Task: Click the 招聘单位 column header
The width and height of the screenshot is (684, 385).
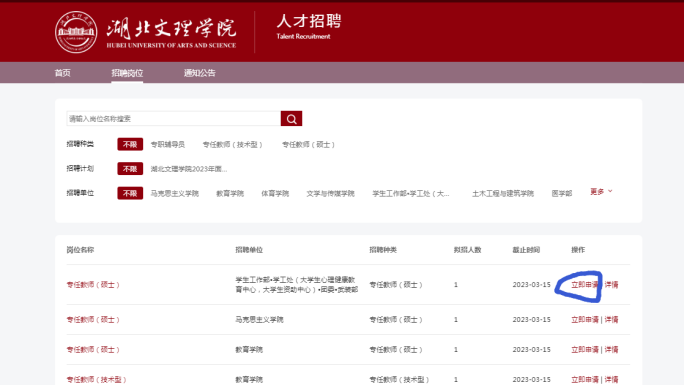Action: click(249, 250)
